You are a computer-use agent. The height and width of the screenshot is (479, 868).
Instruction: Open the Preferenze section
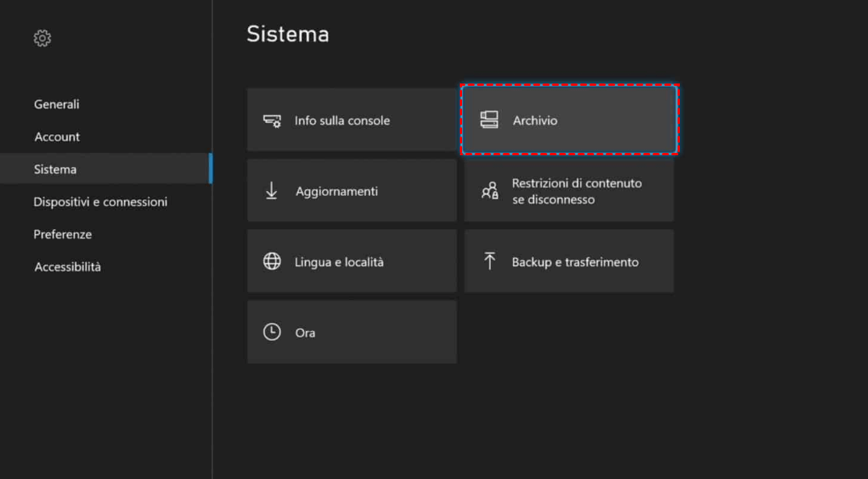pos(62,235)
